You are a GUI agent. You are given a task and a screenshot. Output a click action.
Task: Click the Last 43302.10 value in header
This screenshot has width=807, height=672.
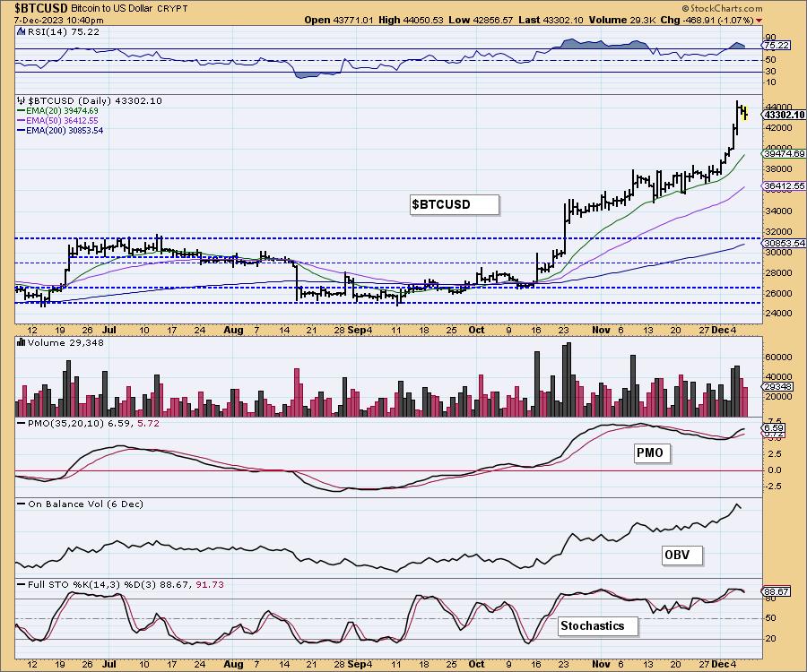[x=551, y=20]
